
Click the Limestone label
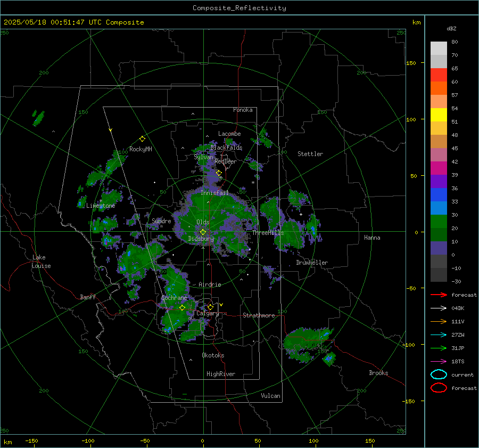101,206
